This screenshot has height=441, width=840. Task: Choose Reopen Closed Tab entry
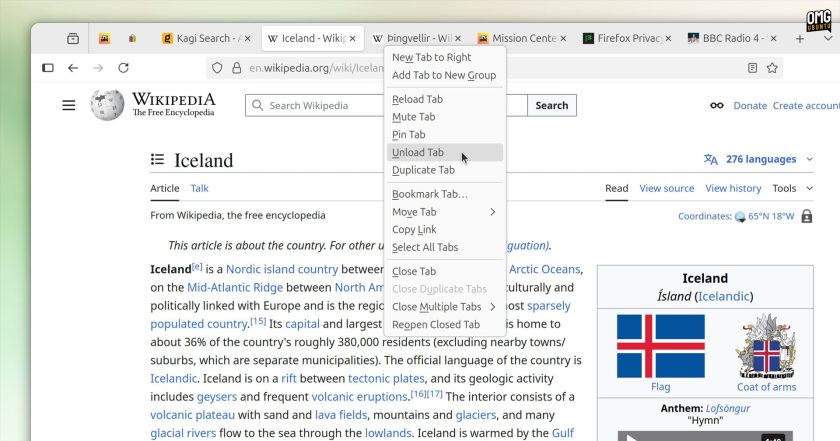(x=445, y=324)
